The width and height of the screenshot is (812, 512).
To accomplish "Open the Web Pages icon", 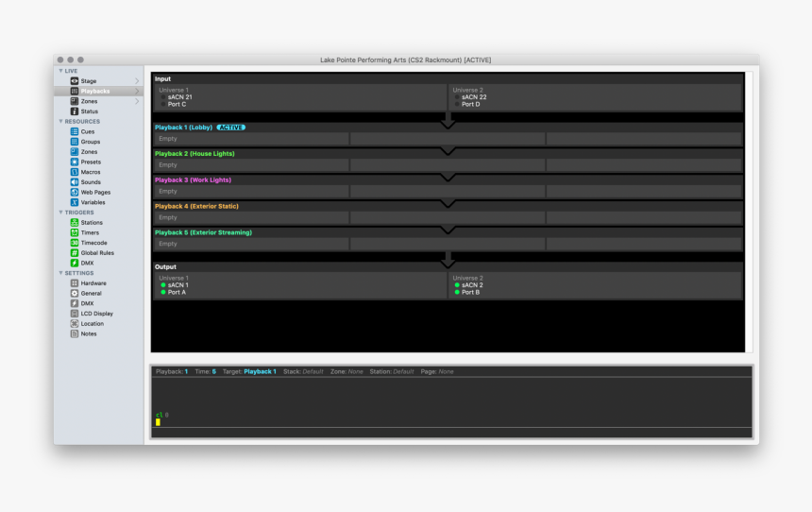I will (x=75, y=193).
